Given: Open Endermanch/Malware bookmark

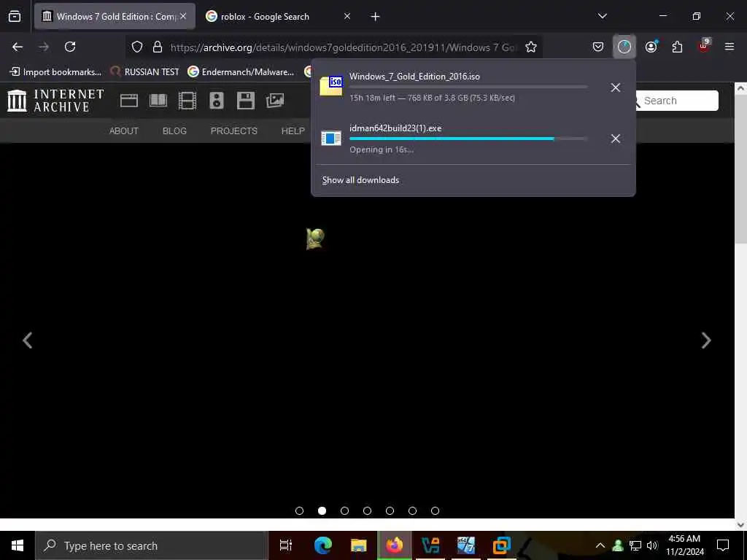Looking at the screenshot, I should [x=241, y=72].
